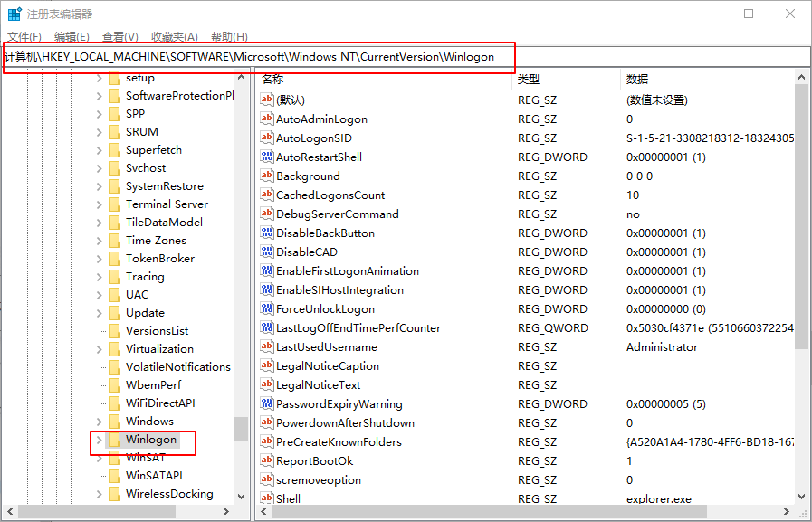Image resolution: width=812 pixels, height=522 pixels.
Task: Open the 收藏夹(A) menu
Action: [174, 36]
